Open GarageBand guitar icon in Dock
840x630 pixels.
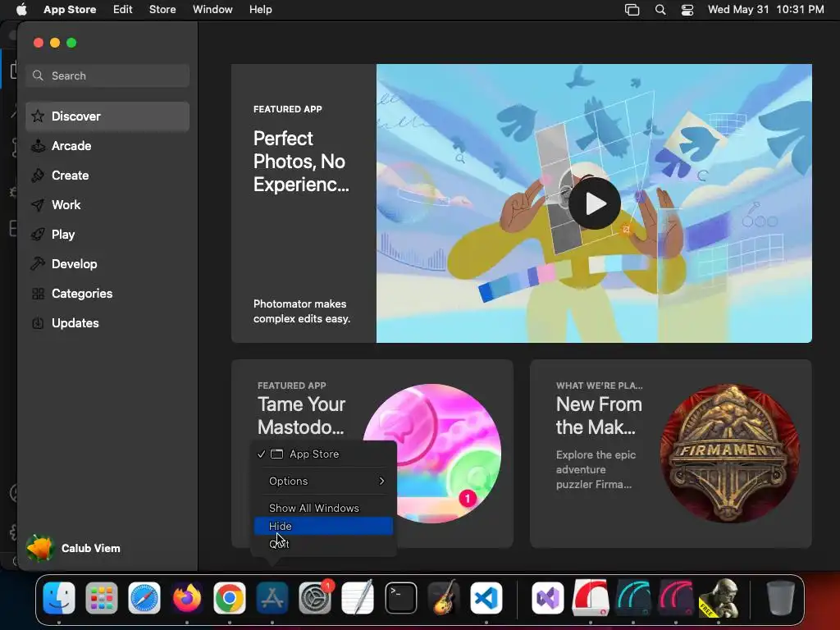(x=444, y=597)
